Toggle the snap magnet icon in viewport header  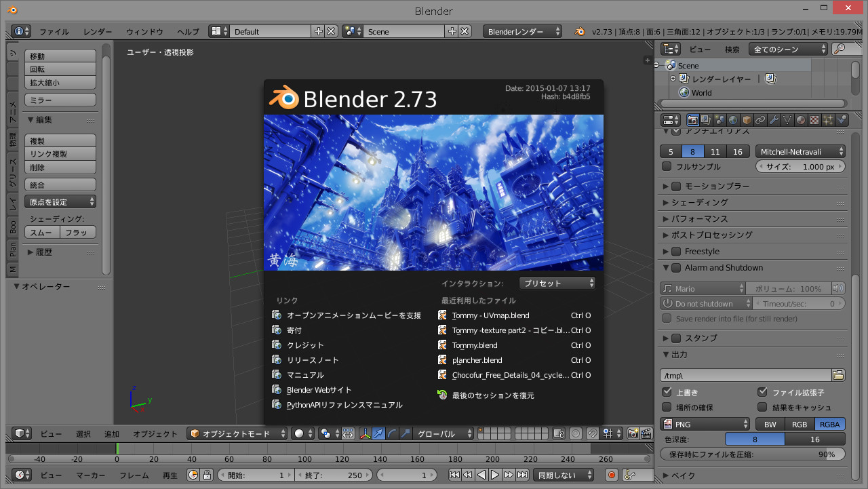pos(592,433)
